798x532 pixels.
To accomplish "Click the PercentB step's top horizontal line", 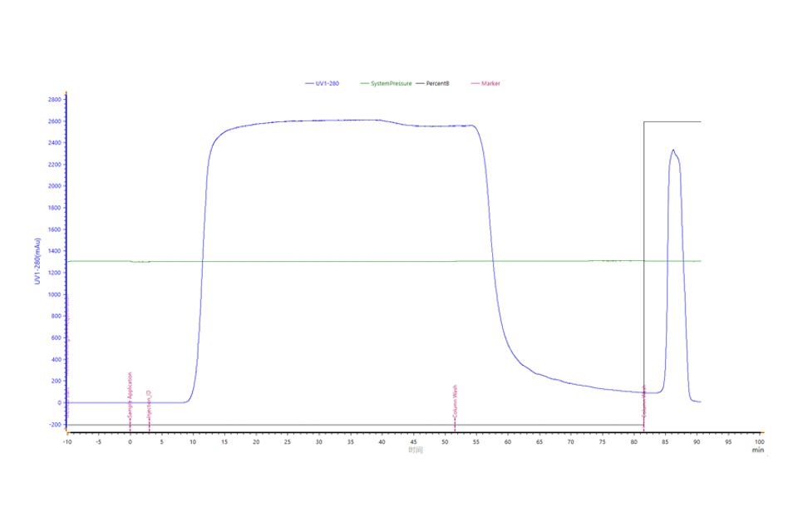I will (673, 122).
